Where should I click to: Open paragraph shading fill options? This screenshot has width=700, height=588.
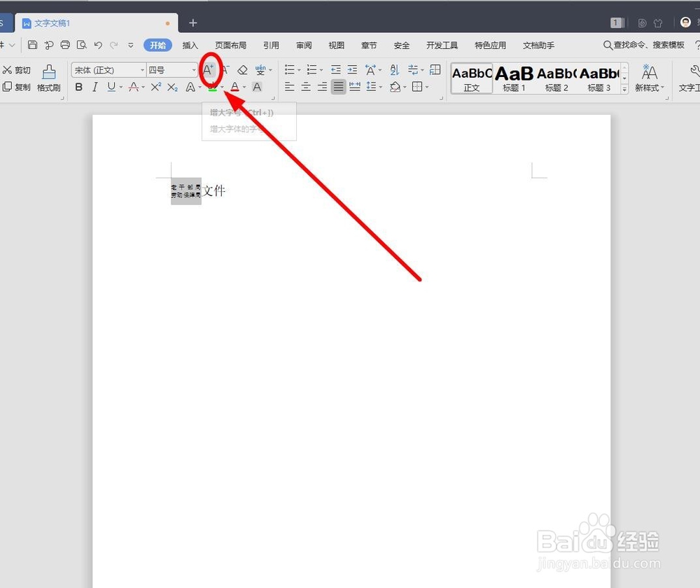tap(395, 87)
